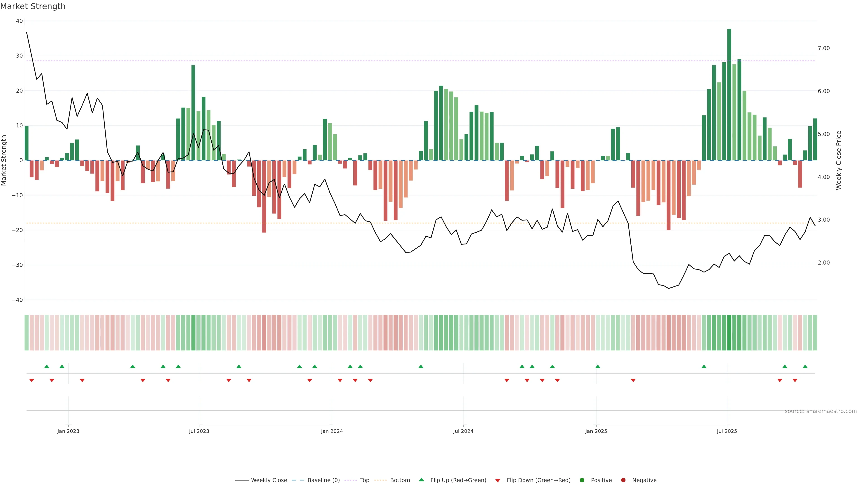Click the rightmost green flip-up triangle marker
The height and width of the screenshot is (488, 868).
[805, 366]
